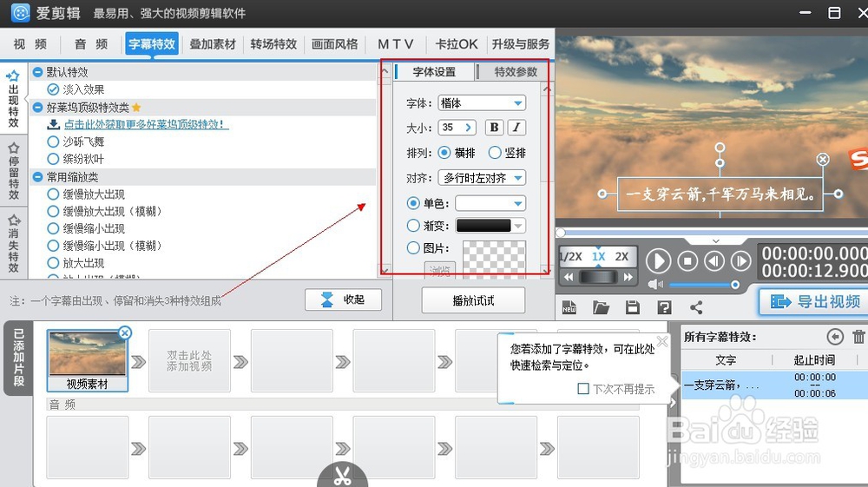This screenshot has width=868, height=487.
Task: Click the 导出视频 export button
Action: 813,301
